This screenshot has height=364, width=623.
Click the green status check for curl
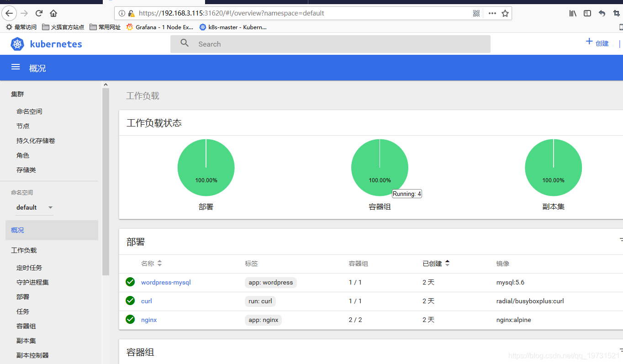130,301
